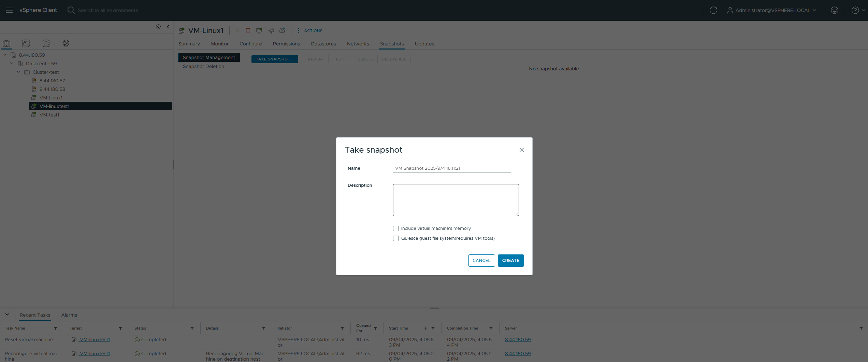Screen dimensions: 868x362
Task: Toggle Start Time sort arrow
Action: 425,328
